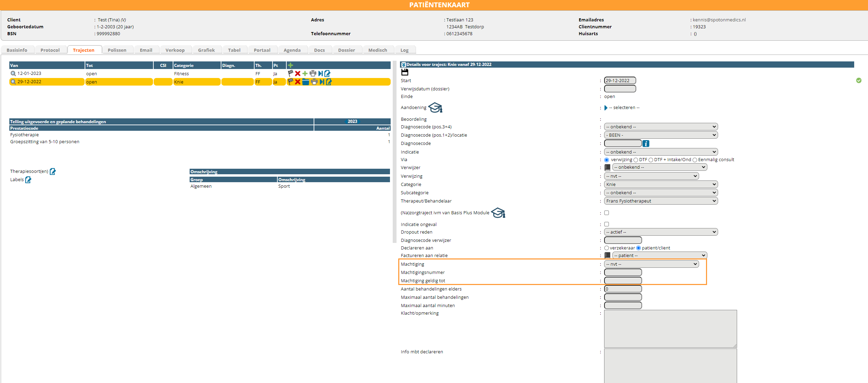Expand the Machtiging dropdown
The image size is (868, 383).
[x=651, y=264]
